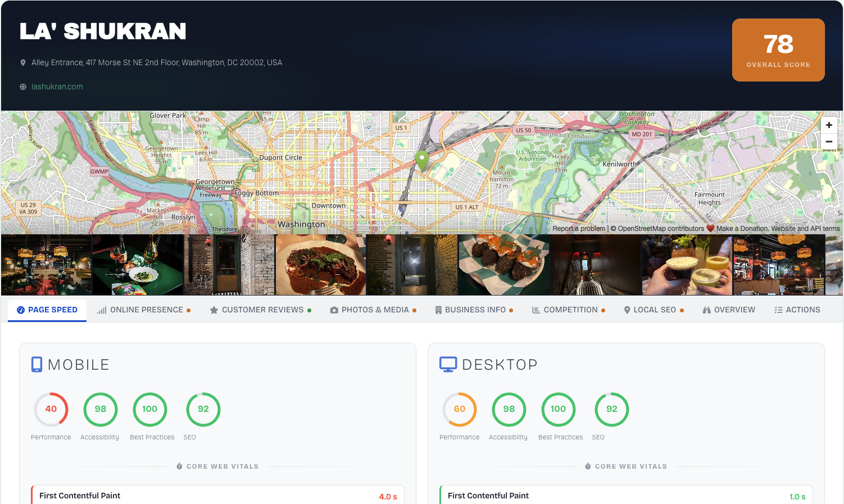Click the stopwatch icon in Mobile Core Web Vitals
The width and height of the screenshot is (844, 504).
coord(179,466)
